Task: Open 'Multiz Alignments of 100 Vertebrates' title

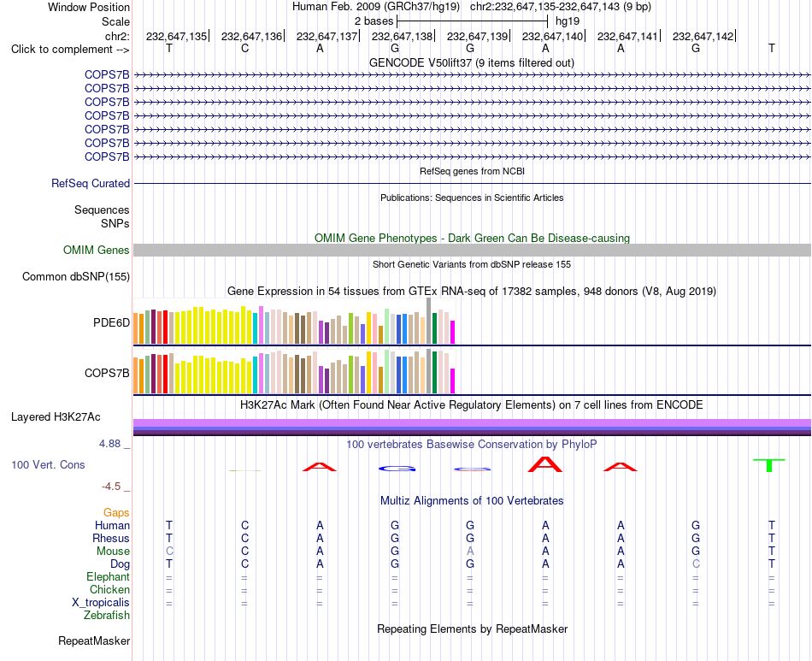Action: (472, 501)
